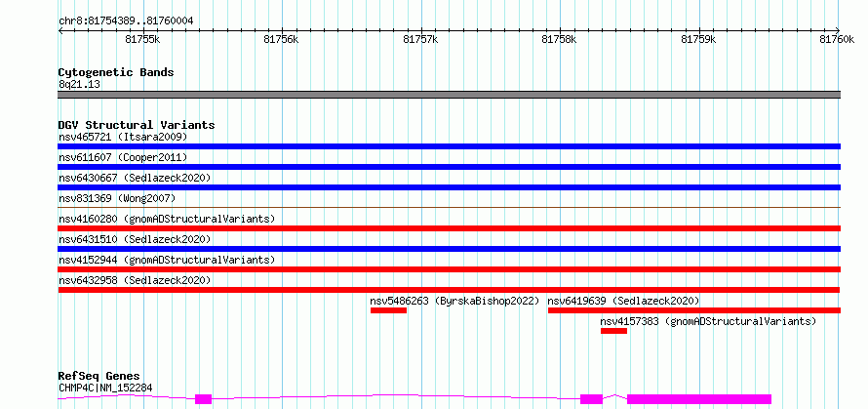
Task: Click nsv6419639 (Sedlazeck2020) label
Action: [624, 301]
